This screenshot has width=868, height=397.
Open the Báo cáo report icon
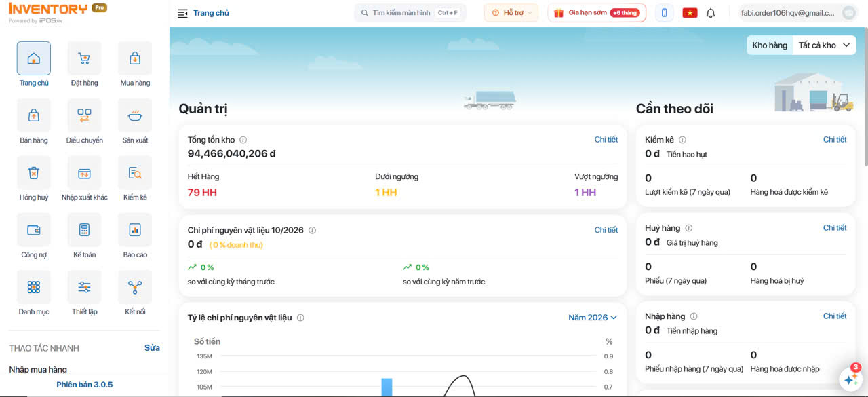(135, 229)
